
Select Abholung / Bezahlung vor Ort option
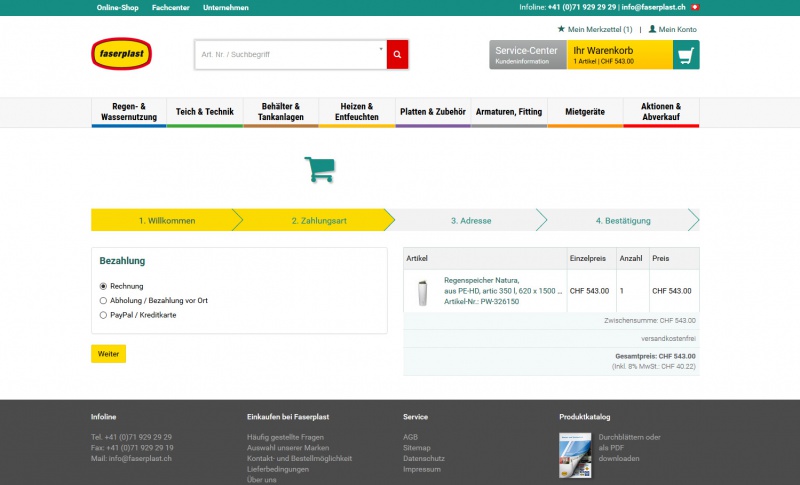103,300
